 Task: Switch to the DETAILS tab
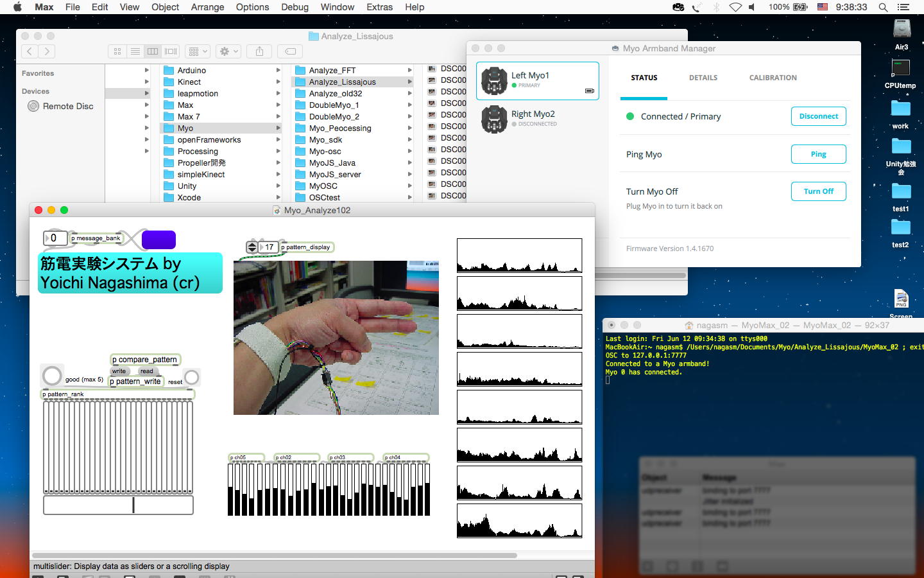pyautogui.click(x=703, y=78)
